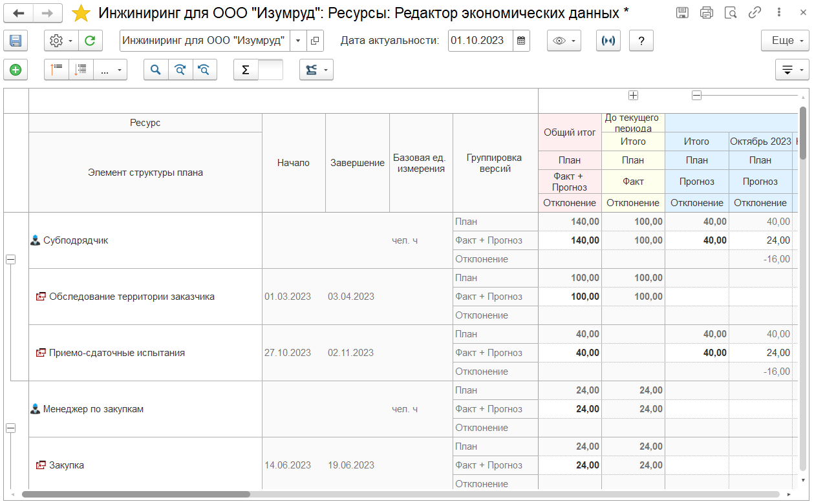Image resolution: width=814 pixels, height=504 pixels.
Task: Go back with the left arrow button
Action: point(19,13)
